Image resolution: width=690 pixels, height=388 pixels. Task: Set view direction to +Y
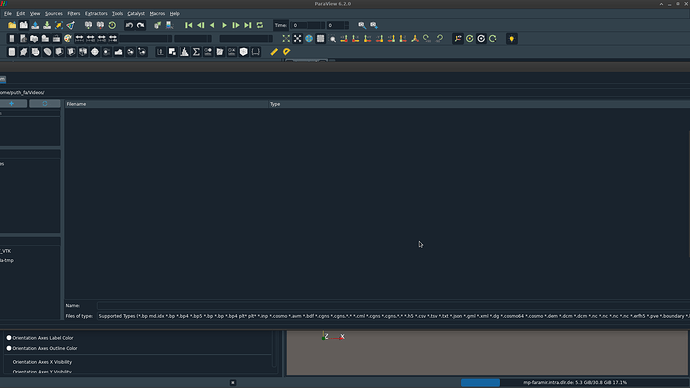coord(367,39)
